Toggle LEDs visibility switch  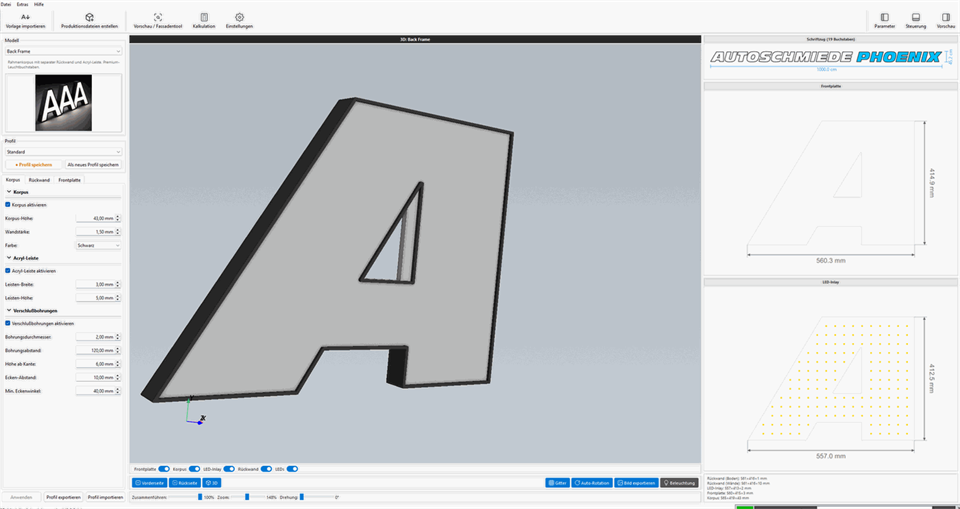[293, 469]
